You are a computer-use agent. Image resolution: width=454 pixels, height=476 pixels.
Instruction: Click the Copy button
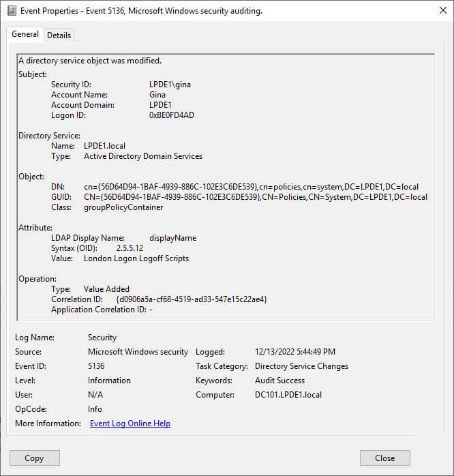tap(35, 458)
